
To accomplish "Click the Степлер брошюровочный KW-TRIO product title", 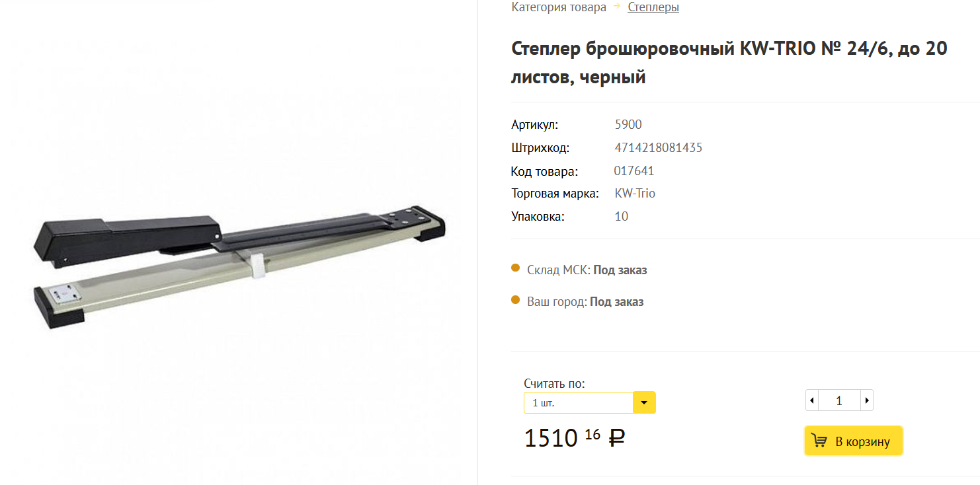I will click(x=729, y=63).
